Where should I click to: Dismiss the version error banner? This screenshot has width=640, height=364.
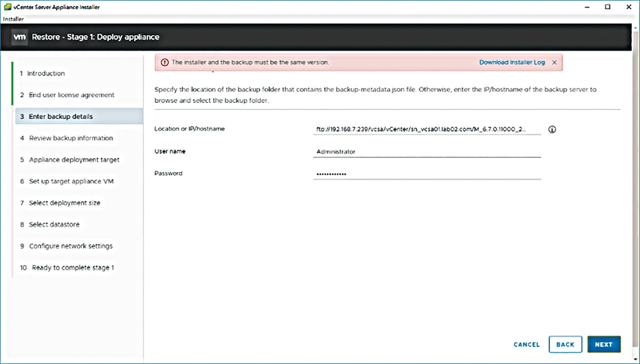(x=554, y=63)
